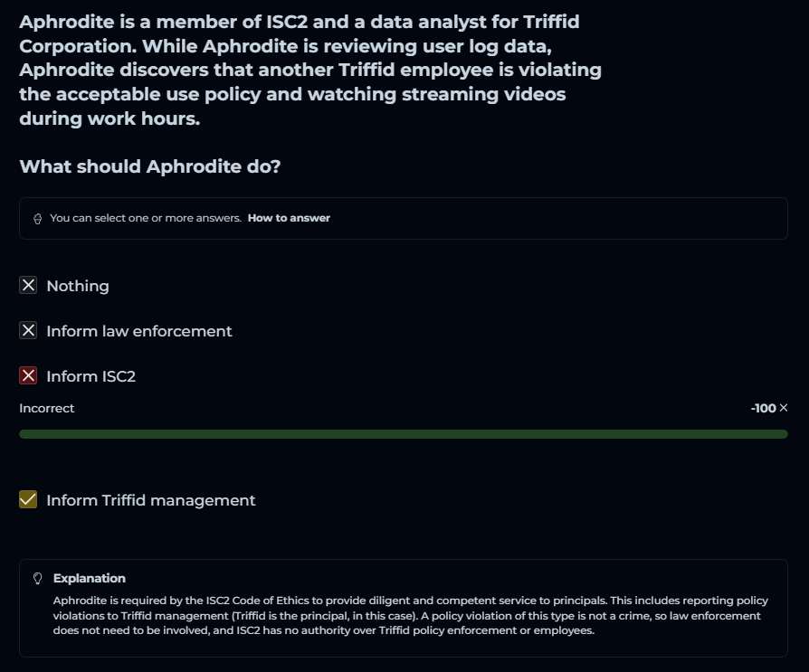The height and width of the screenshot is (672, 809).
Task: Select the Inform ISC2 answer text
Action: 91,376
